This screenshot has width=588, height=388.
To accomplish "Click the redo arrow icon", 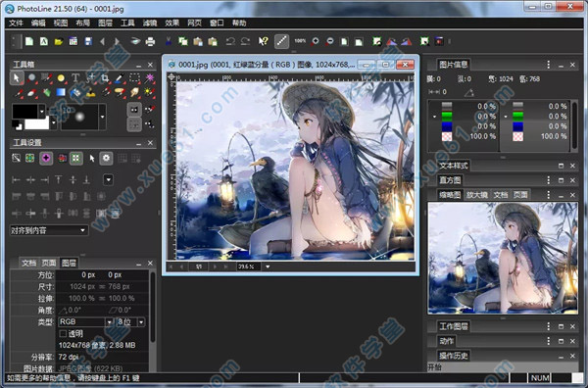I will point(245,41).
